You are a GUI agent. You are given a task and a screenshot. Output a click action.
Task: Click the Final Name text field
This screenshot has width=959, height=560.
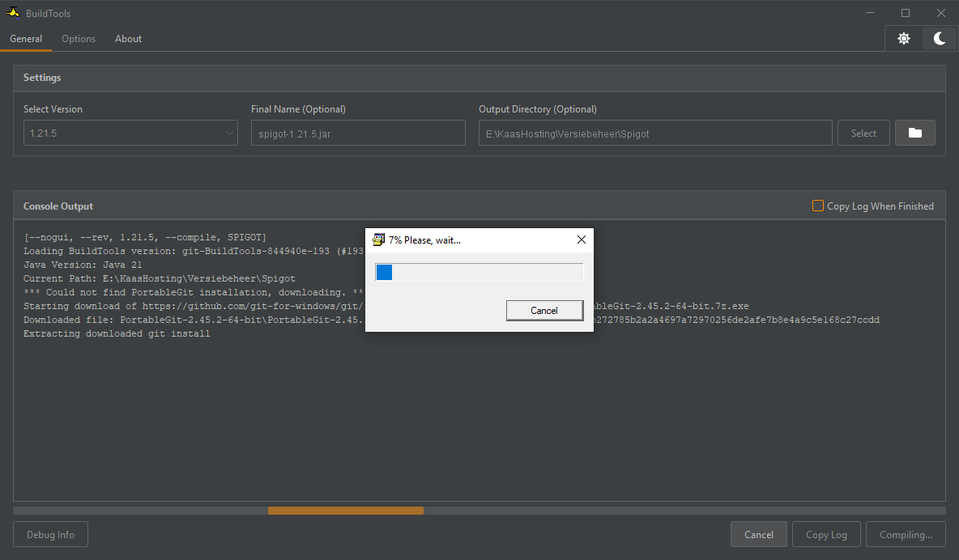pyautogui.click(x=358, y=134)
